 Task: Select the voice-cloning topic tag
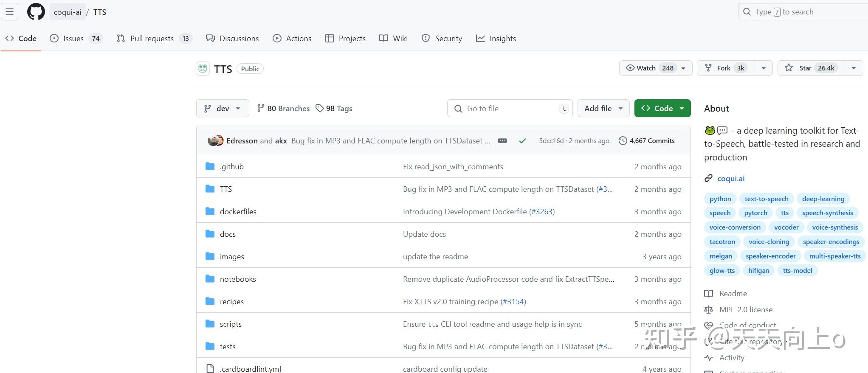click(x=769, y=242)
